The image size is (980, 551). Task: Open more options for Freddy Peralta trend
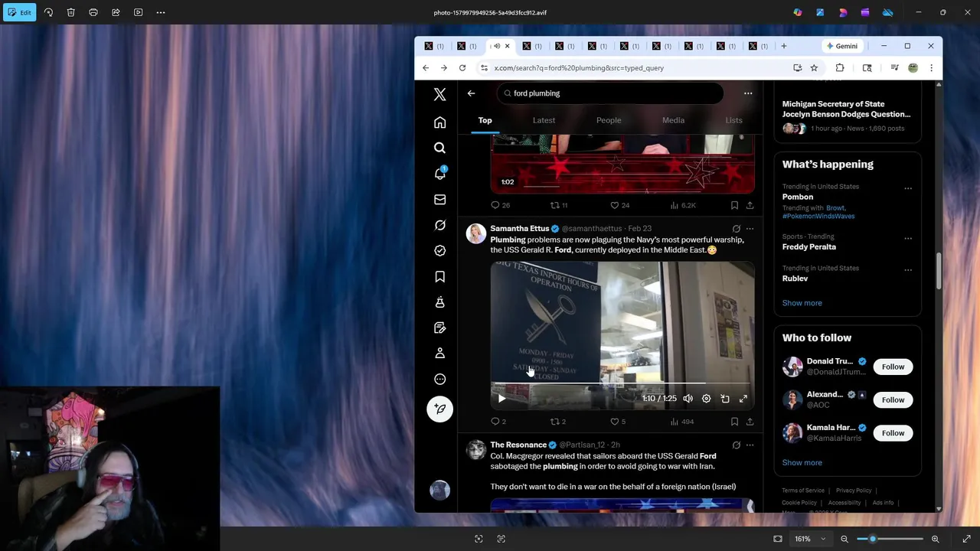point(908,238)
